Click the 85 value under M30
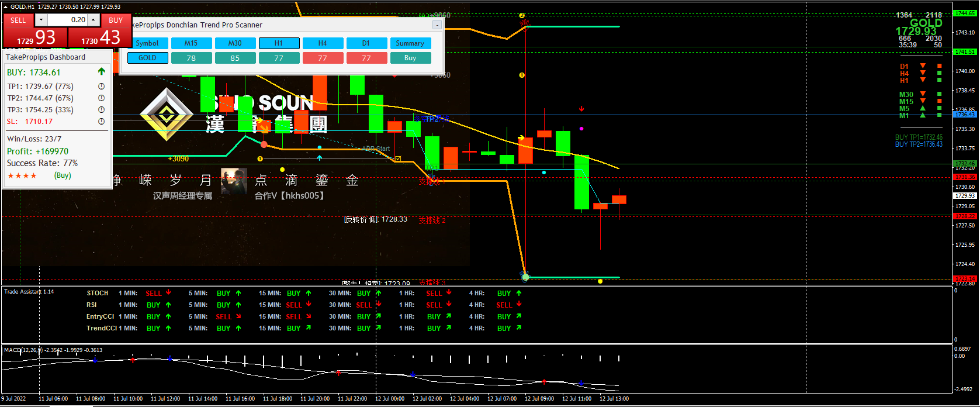The image size is (980, 407). point(235,58)
